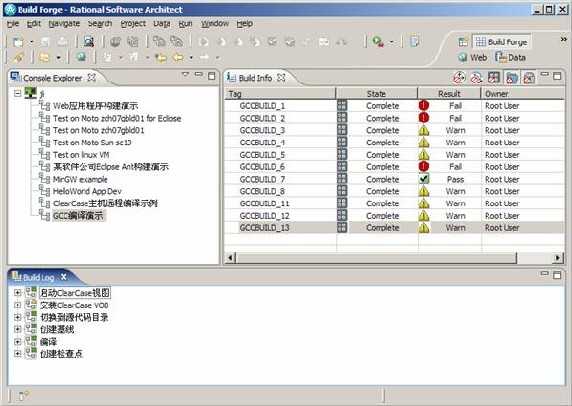572x406 pixels.
Task: Click the globe icon in second toolbar row
Action: pos(81,57)
